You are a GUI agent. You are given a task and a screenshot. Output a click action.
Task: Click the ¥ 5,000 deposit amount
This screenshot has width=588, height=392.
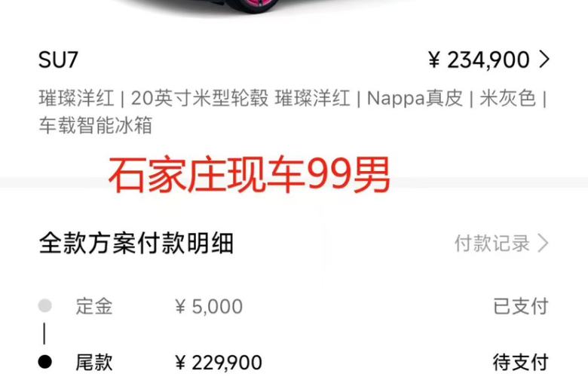[x=209, y=307]
